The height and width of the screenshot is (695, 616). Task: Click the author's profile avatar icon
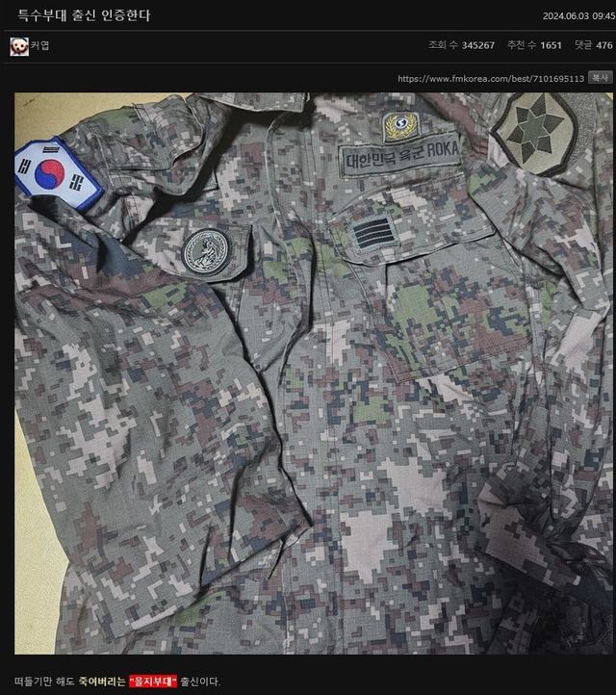tap(18, 46)
